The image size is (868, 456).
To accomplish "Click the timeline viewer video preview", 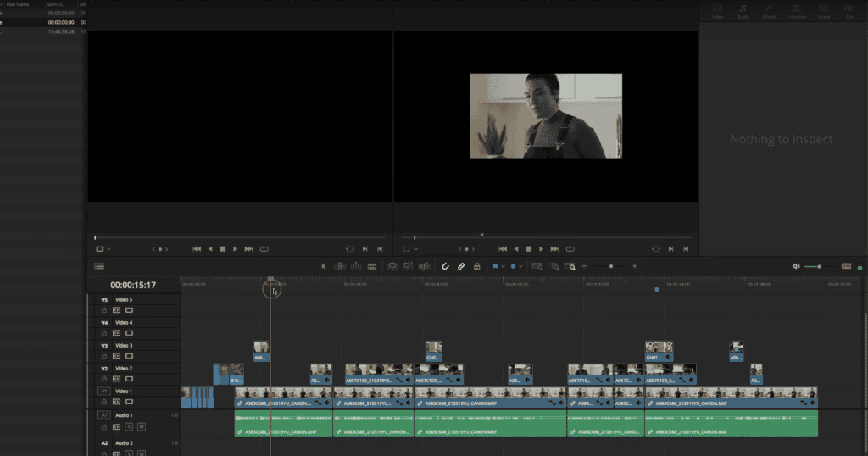I will click(x=546, y=116).
